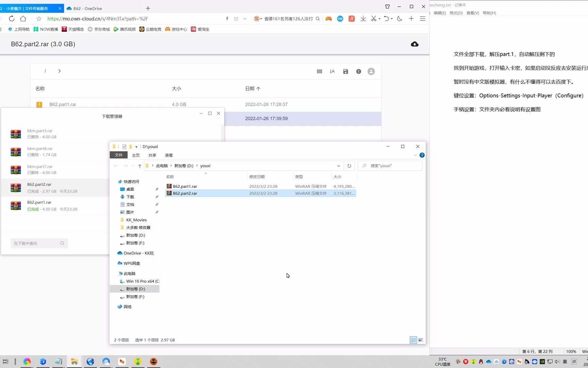Expand the 此电脑 breadcrumb arrow

point(171,166)
